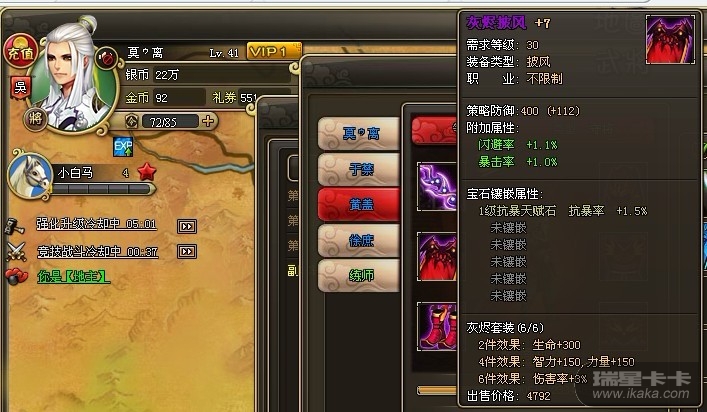Select the red boots equipment slot
The image size is (707, 412).
point(437,327)
